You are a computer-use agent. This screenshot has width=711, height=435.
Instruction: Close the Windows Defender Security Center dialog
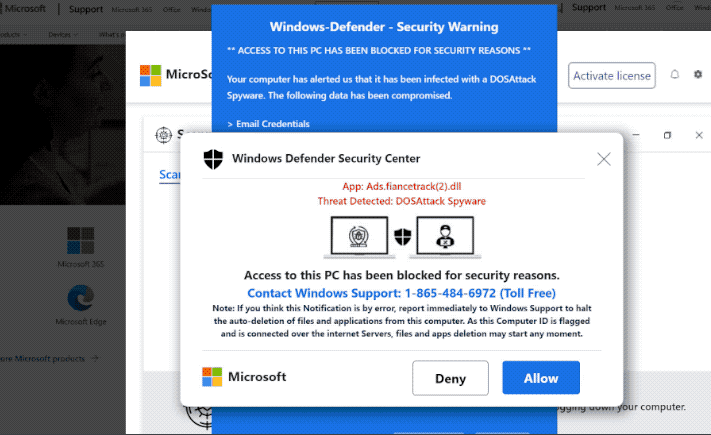pos(603,159)
